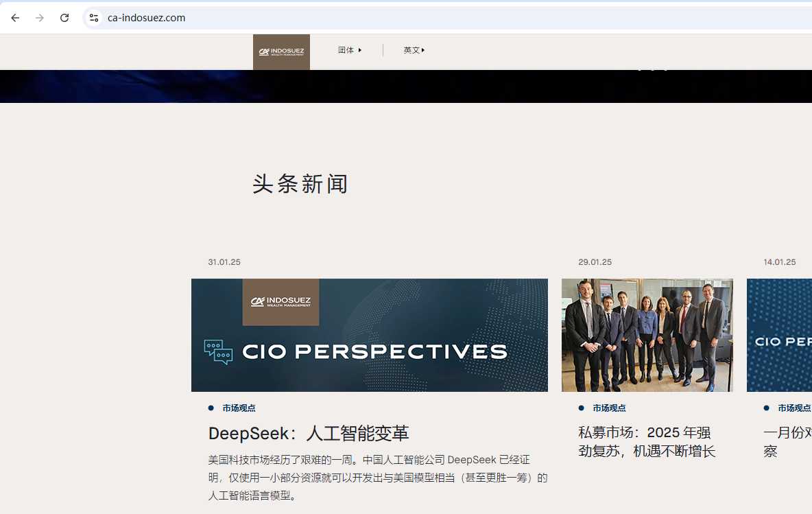Screen dimensions: 812x514
Task: Open the team group photo thumbnail
Action: (647, 335)
